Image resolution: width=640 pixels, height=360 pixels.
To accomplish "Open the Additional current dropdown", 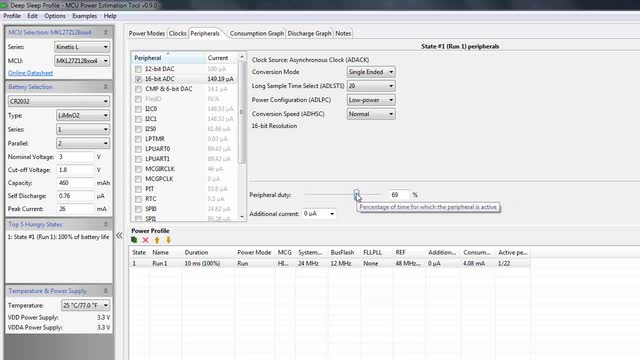I will pos(319,213).
